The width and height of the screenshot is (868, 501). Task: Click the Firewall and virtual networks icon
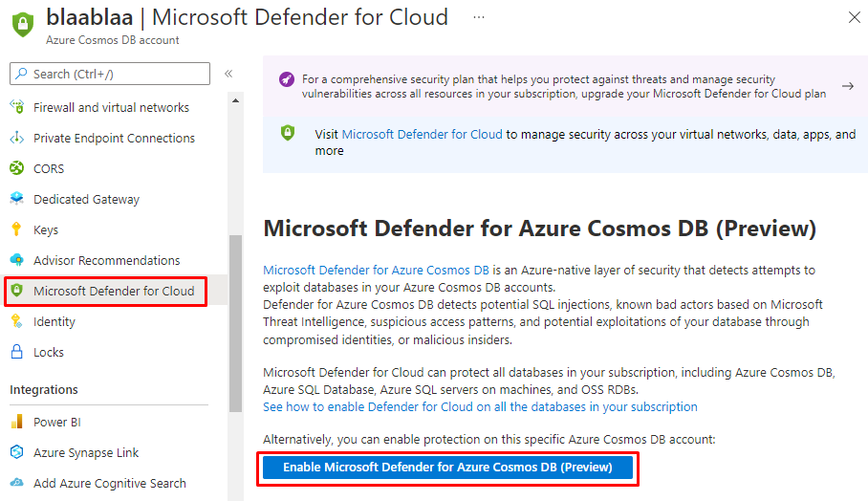pyautogui.click(x=16, y=107)
